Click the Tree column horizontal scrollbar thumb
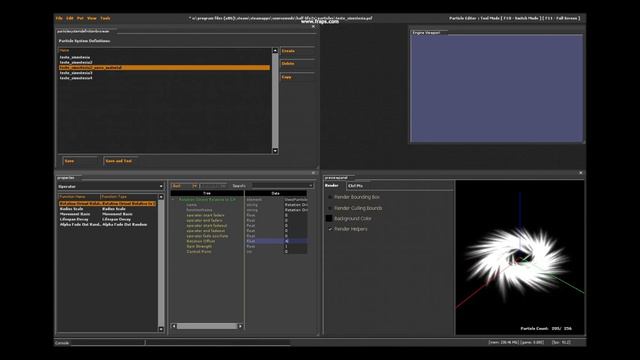The width and height of the screenshot is (640, 360). 207,326
